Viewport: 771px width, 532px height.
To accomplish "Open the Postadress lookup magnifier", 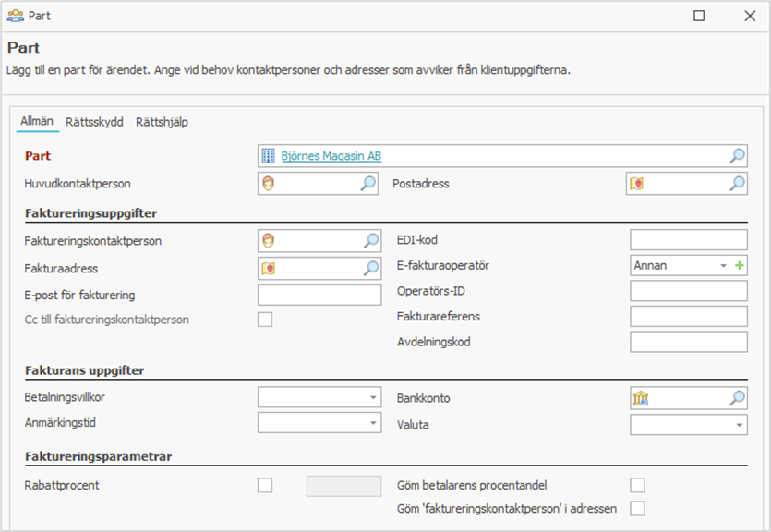I will 737,184.
